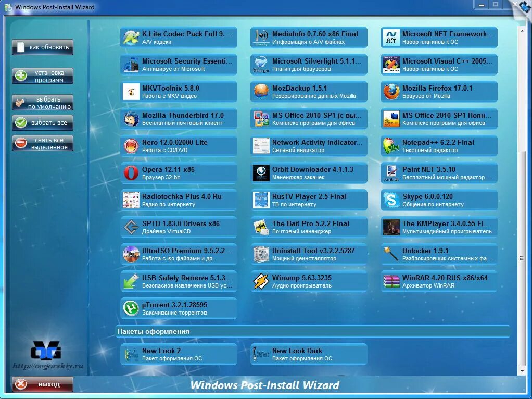532x399 pixels.
Task: Click the UltraISO Premium icon
Action: (x=131, y=254)
